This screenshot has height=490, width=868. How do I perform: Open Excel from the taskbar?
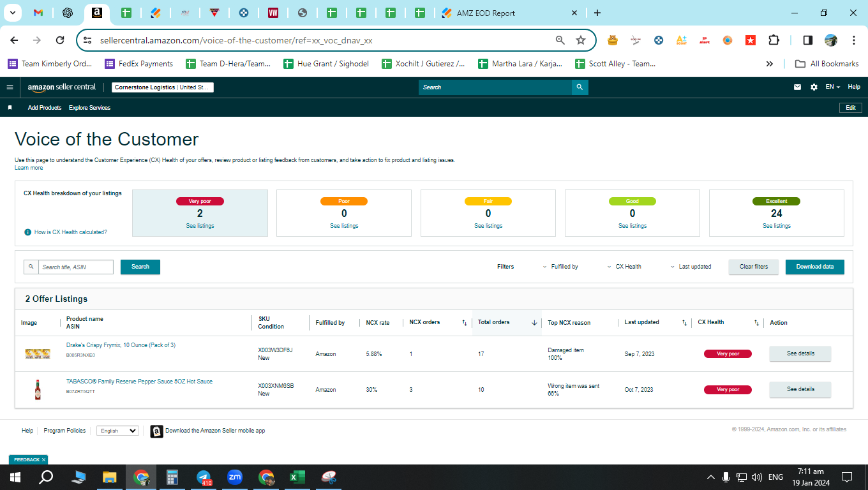297,477
